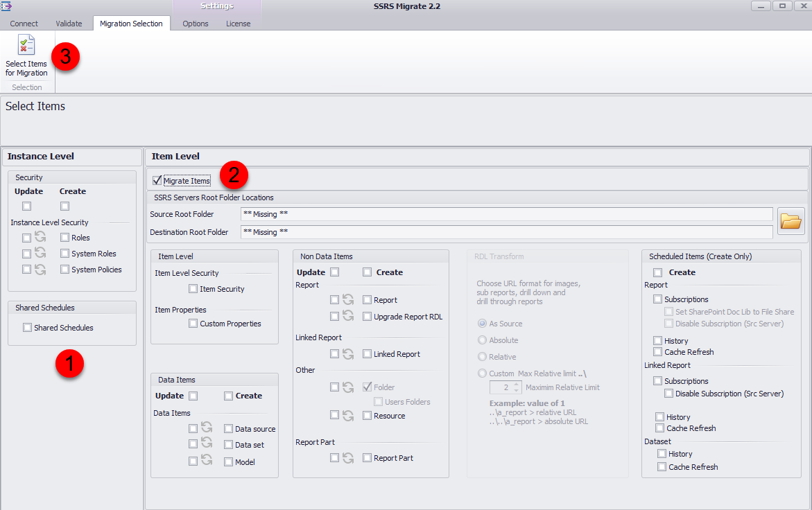Viewport: 812px width, 510px height.
Task: Open the root folder browse icon
Action: click(791, 221)
